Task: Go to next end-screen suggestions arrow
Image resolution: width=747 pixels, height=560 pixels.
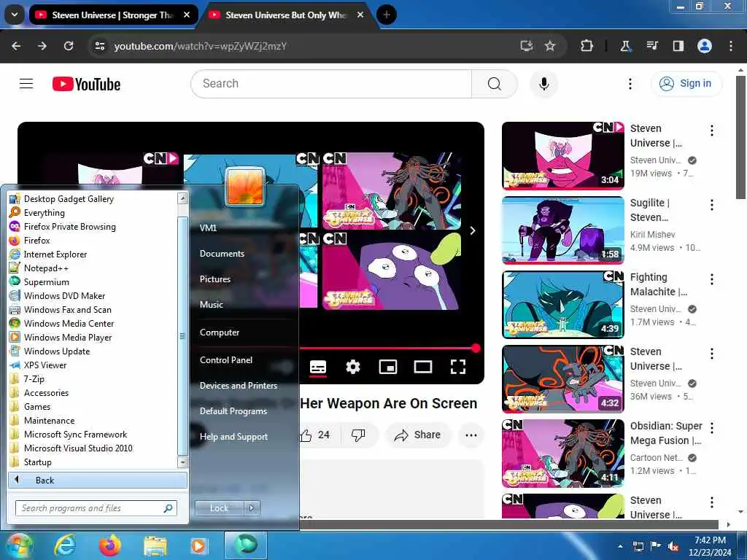Action: pyautogui.click(x=473, y=230)
